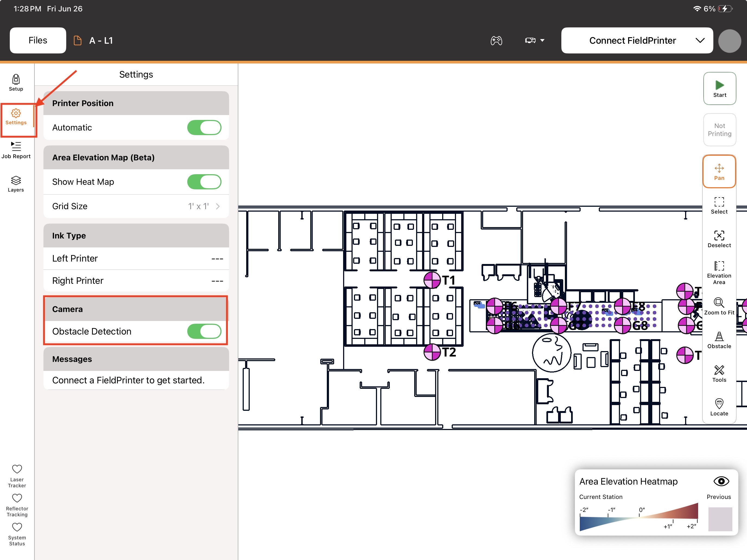Screen dimensions: 747x560
Task: Open the Settings gear tab
Action: click(16, 117)
